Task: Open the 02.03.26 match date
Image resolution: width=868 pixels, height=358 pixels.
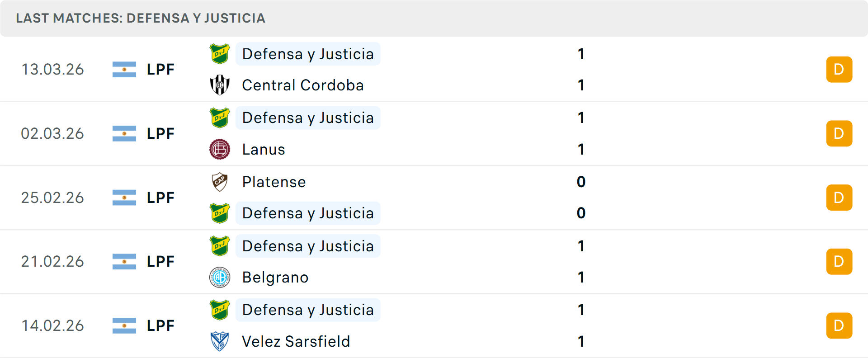Action: click(52, 133)
